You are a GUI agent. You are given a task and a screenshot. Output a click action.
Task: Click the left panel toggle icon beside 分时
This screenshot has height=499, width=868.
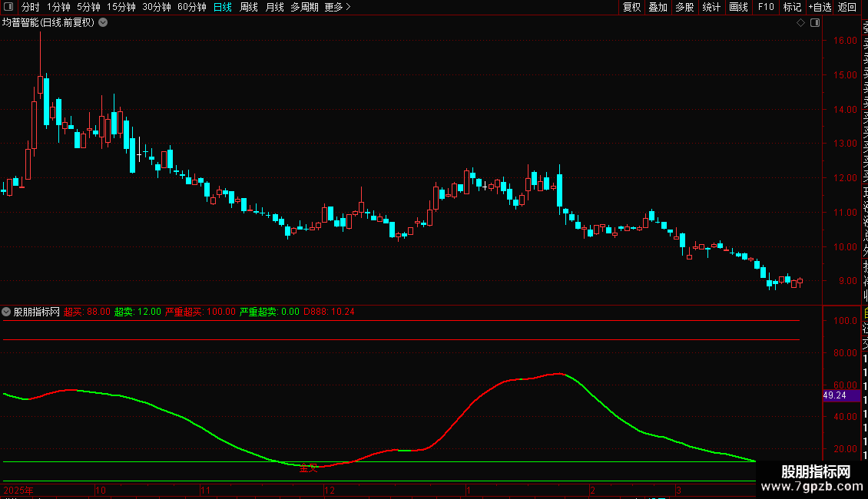click(x=8, y=7)
